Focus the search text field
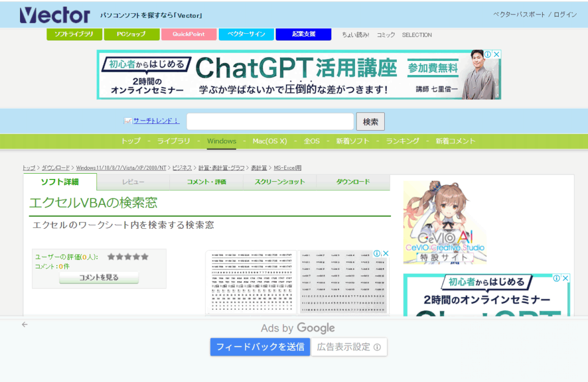The image size is (588, 382). click(x=270, y=122)
